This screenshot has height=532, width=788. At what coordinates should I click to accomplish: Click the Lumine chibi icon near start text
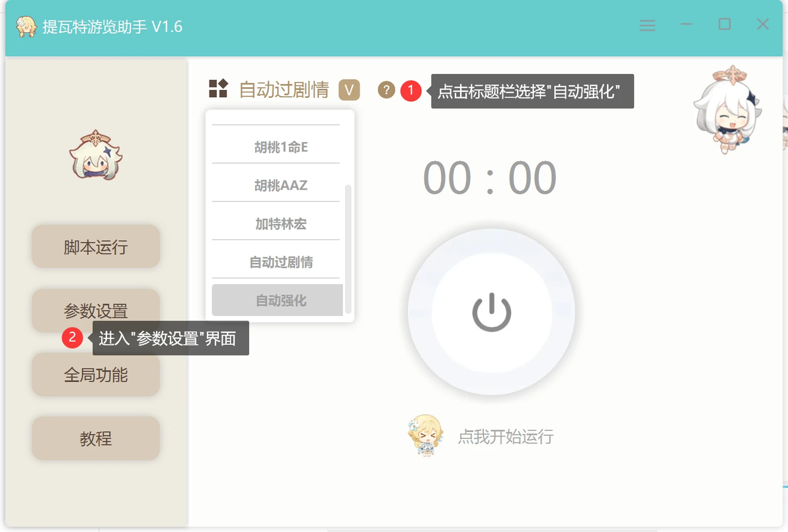[426, 435]
